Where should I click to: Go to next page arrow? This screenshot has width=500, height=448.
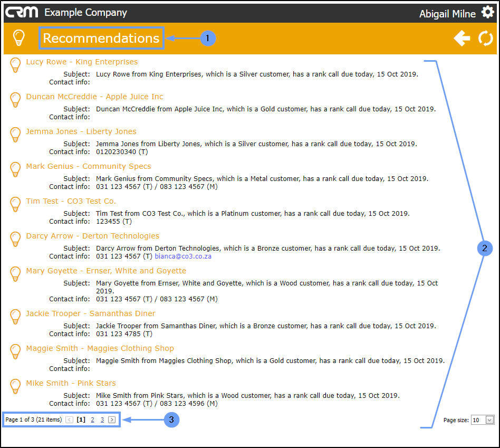pyautogui.click(x=112, y=420)
